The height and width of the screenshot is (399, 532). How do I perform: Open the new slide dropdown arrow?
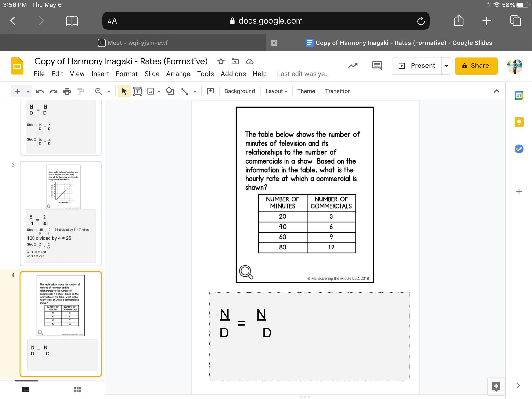[x=28, y=91]
